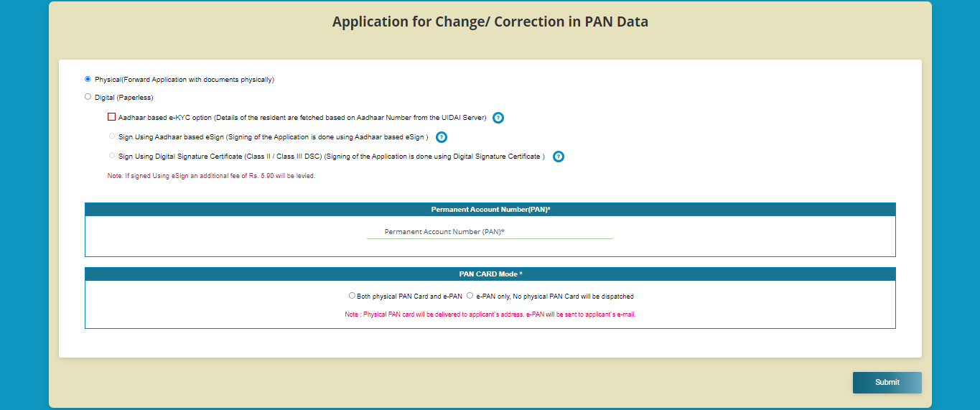Screen dimensions: 980x410
Task: Click the physical PAN card delivery note
Action: click(x=490, y=315)
